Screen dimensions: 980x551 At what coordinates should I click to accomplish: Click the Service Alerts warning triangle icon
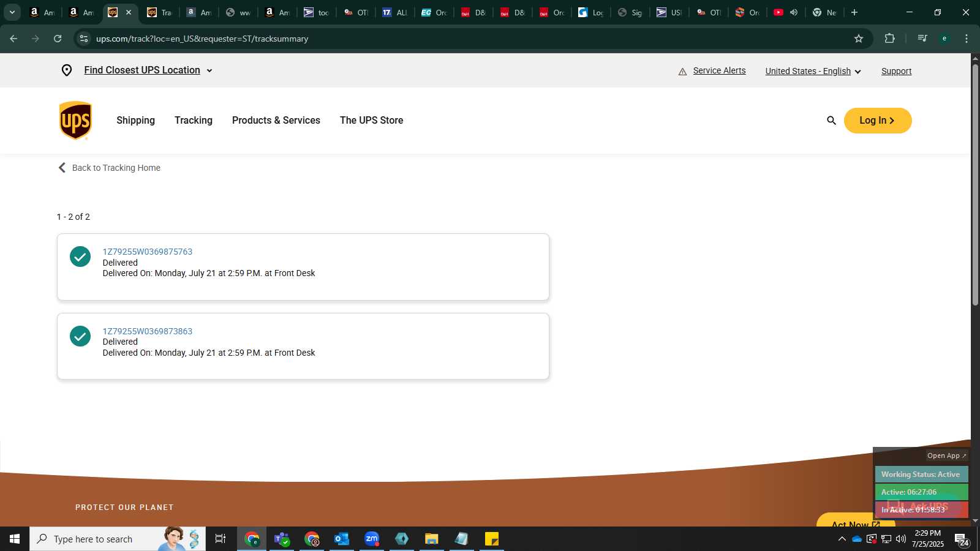click(682, 72)
